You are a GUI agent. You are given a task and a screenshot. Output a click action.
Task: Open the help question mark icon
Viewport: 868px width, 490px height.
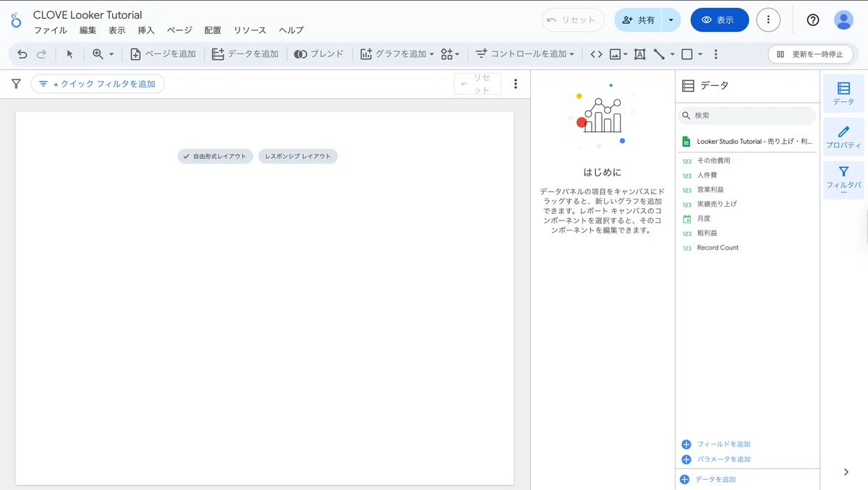(x=813, y=20)
